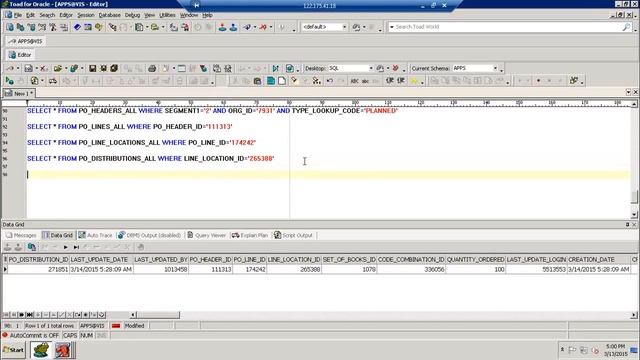Close the Data Grid panel

[634, 225]
